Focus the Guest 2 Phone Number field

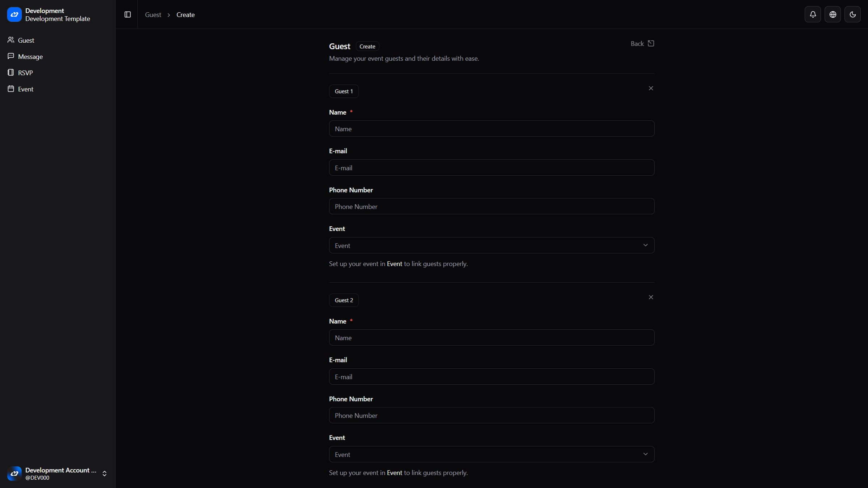492,415
